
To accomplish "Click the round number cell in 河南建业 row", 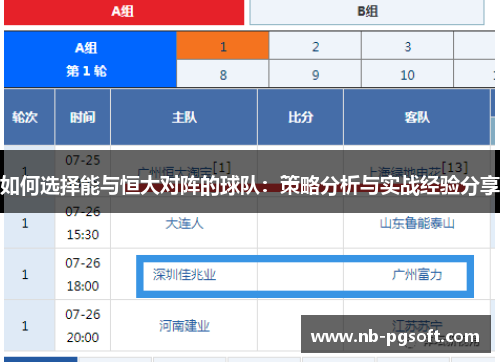I will tap(29, 326).
